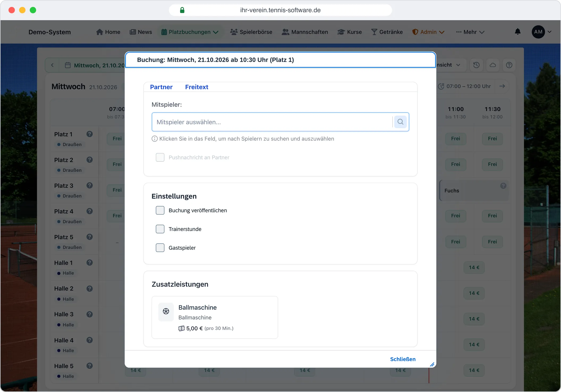Open Getränke in navigation
The width and height of the screenshot is (561, 392).
(387, 32)
